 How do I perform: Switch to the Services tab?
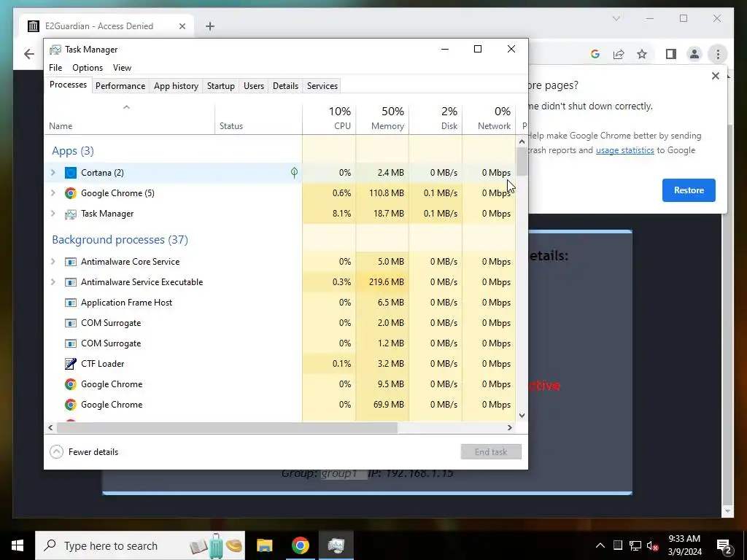click(322, 86)
